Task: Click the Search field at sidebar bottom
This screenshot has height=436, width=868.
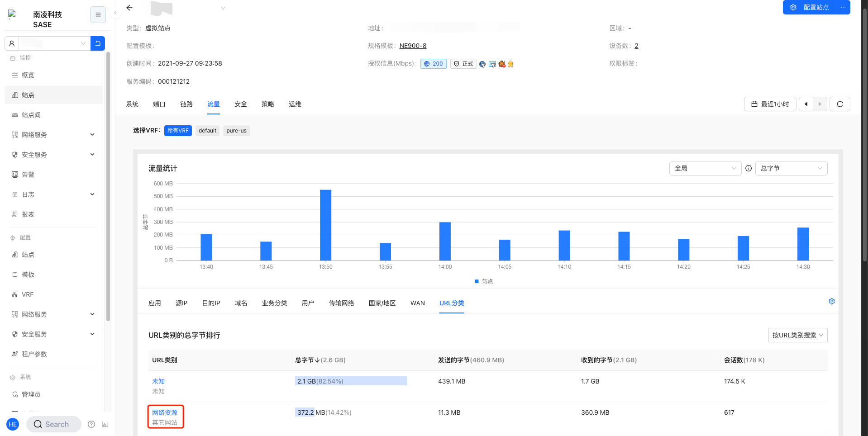Action: click(x=54, y=424)
